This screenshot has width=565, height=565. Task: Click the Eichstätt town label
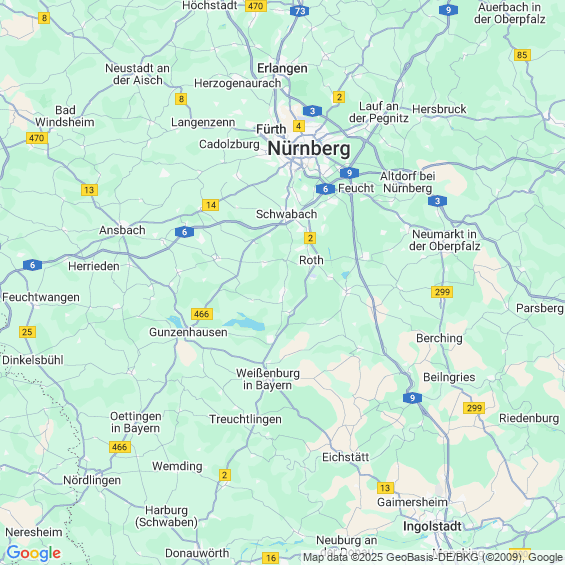[346, 457]
